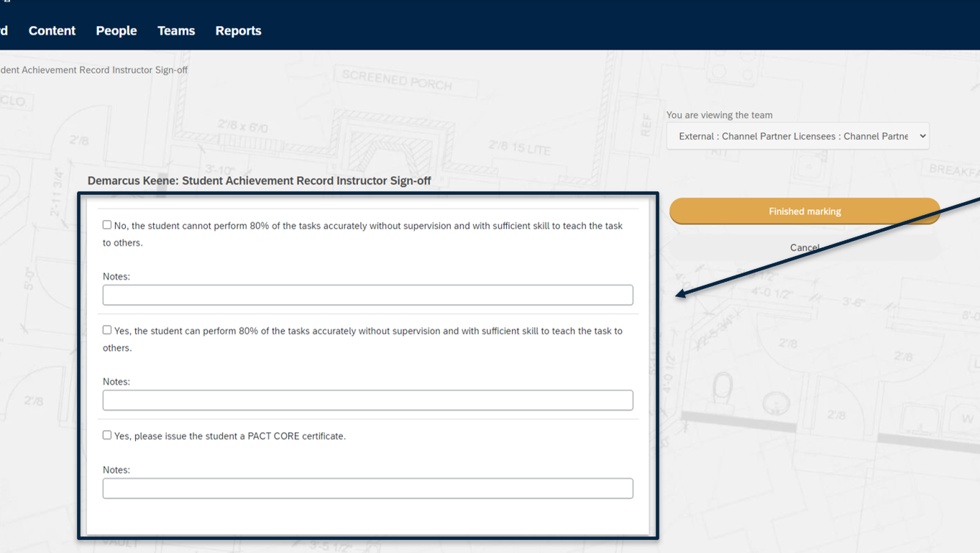Open the Content menu in navigation bar
The width and height of the screenshot is (980, 553).
[x=52, y=31]
